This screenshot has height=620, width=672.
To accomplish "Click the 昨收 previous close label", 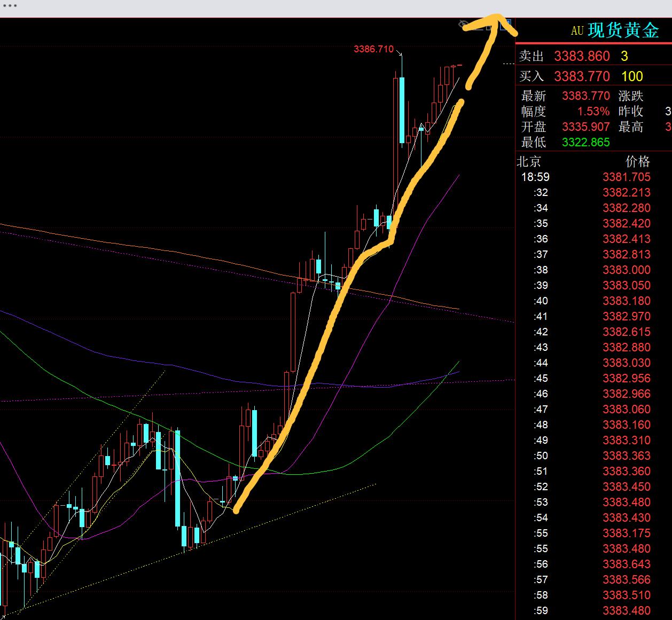I will point(630,112).
